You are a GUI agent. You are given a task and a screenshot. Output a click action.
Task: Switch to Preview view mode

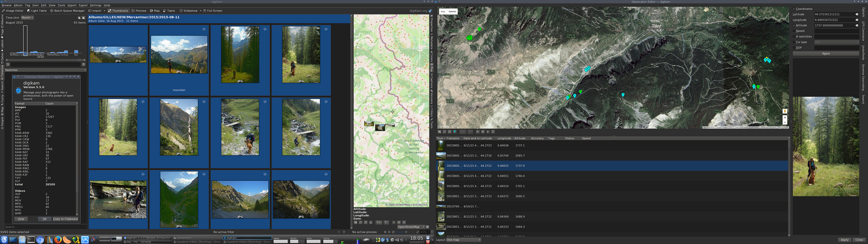(139, 11)
